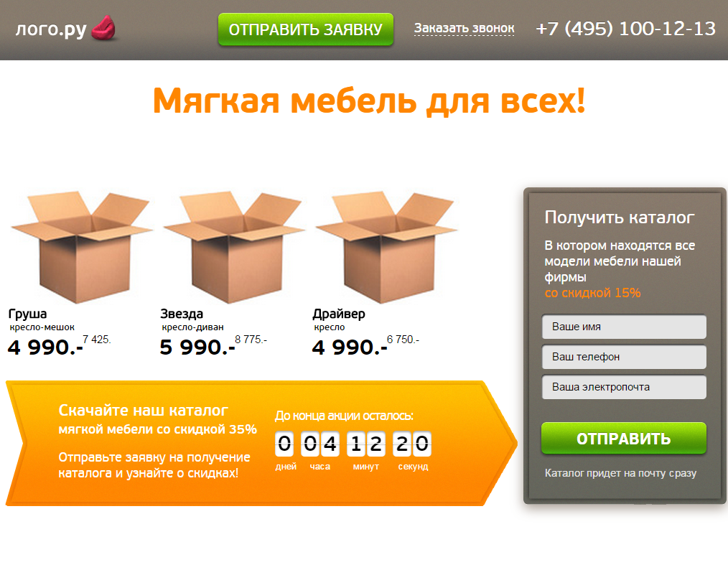This screenshot has height=570, width=728.
Task: Focus the Ваша электропочта input field
Action: coord(624,387)
